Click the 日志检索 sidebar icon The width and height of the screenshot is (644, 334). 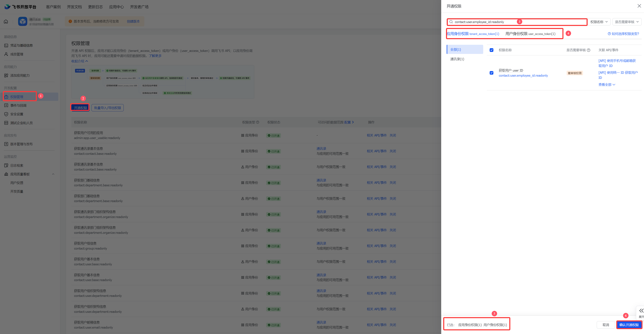click(x=6, y=165)
